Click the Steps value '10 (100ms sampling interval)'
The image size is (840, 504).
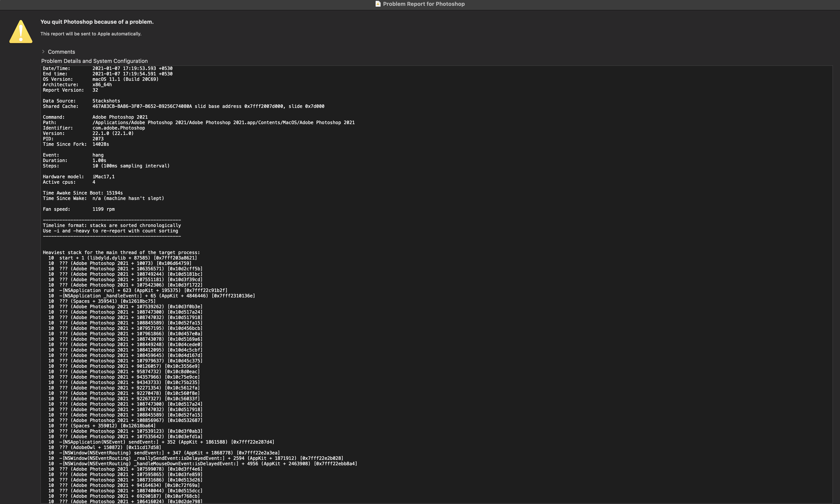131,166
